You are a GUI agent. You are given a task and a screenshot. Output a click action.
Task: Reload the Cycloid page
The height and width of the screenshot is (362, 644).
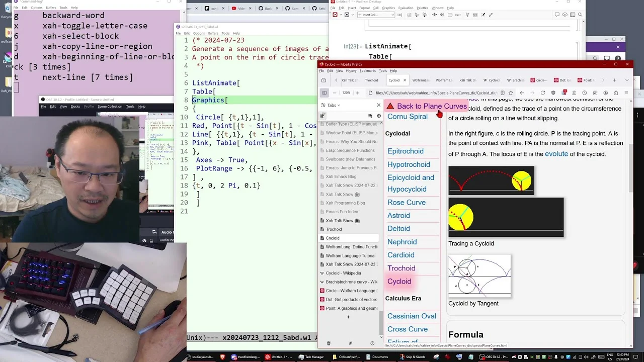[x=543, y=93]
